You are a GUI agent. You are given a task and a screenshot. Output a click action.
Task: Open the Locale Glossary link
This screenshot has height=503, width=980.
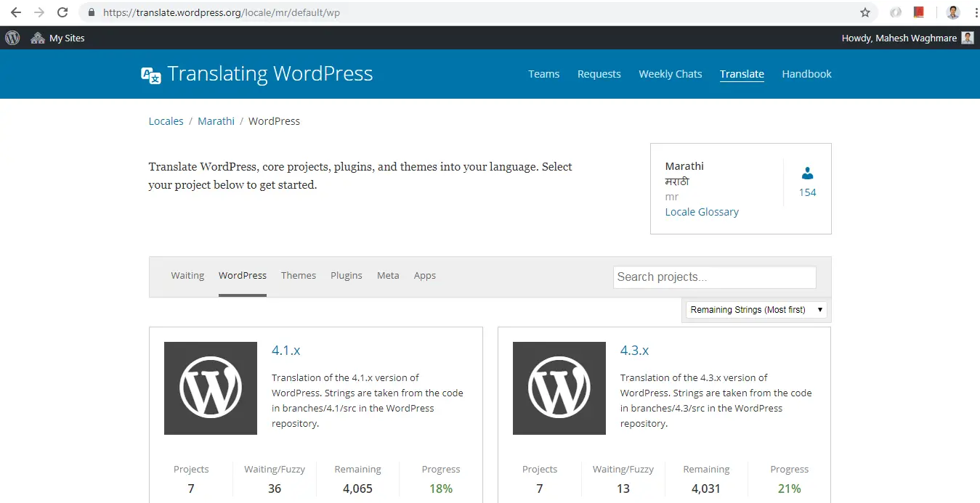coord(702,212)
